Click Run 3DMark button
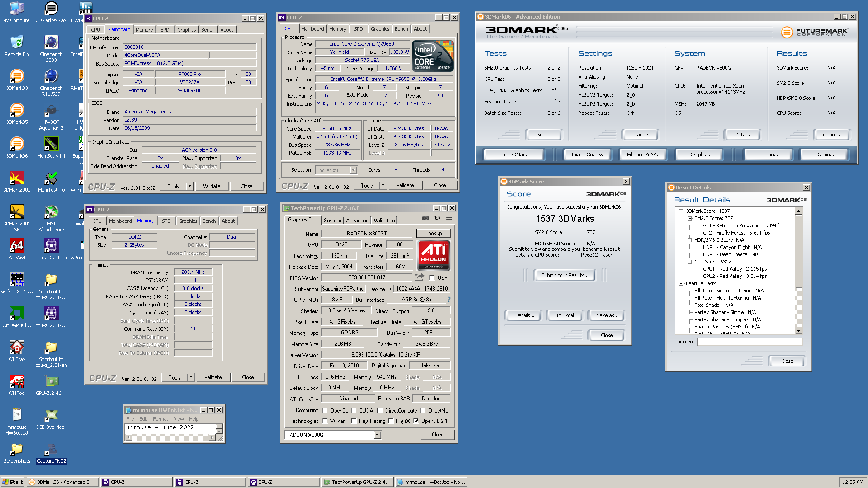Image resolution: width=868 pixels, height=488 pixels. coord(514,155)
